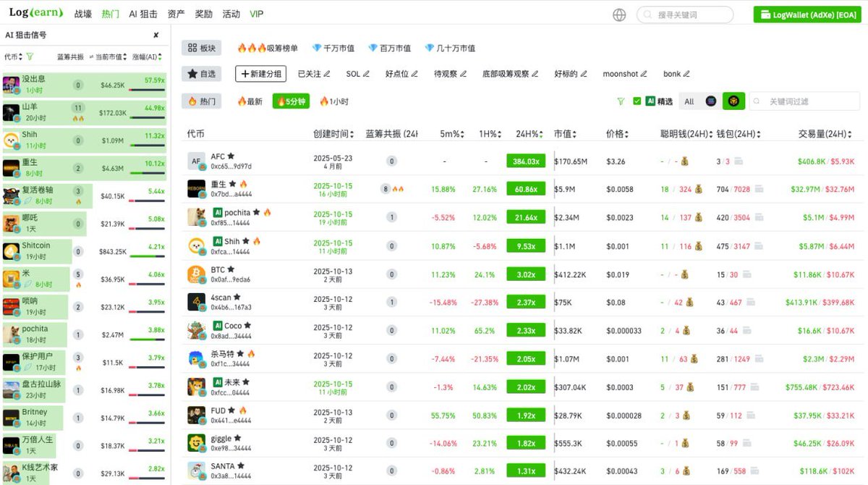Click 57.59x progress bar for 没出息
This screenshot has height=485, width=868.
tap(147, 90)
